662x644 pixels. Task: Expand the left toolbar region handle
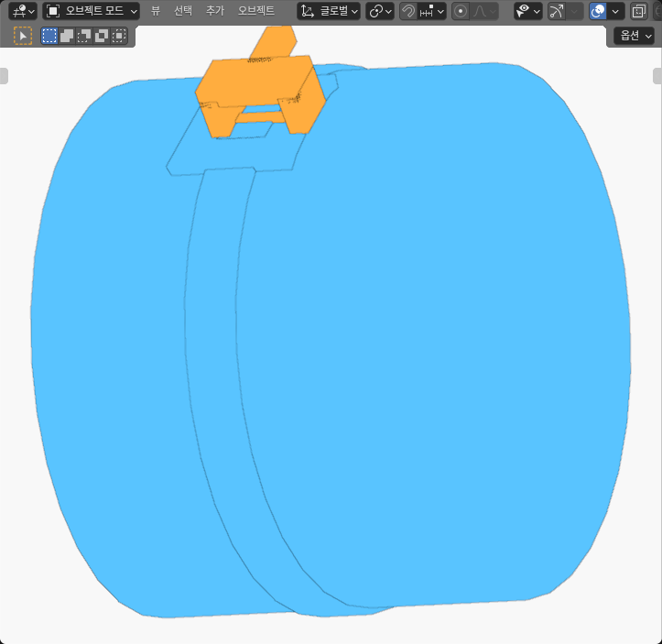click(x=4, y=76)
